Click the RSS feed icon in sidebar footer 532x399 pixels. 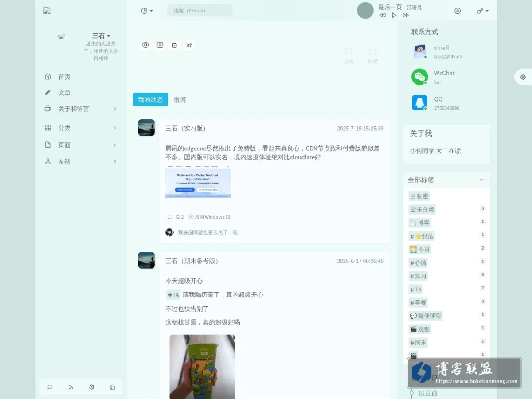pos(71,387)
